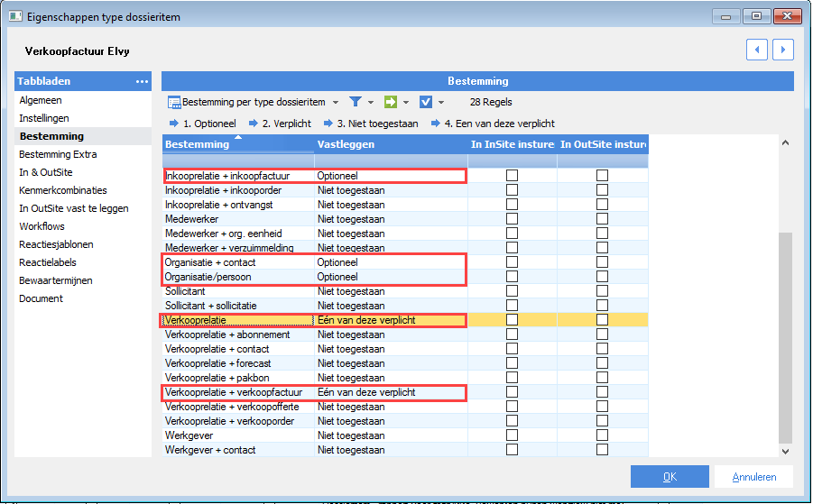Set selection to 3. Niet toegestaan
Screen dimensions: 813x504
[x=377, y=124]
